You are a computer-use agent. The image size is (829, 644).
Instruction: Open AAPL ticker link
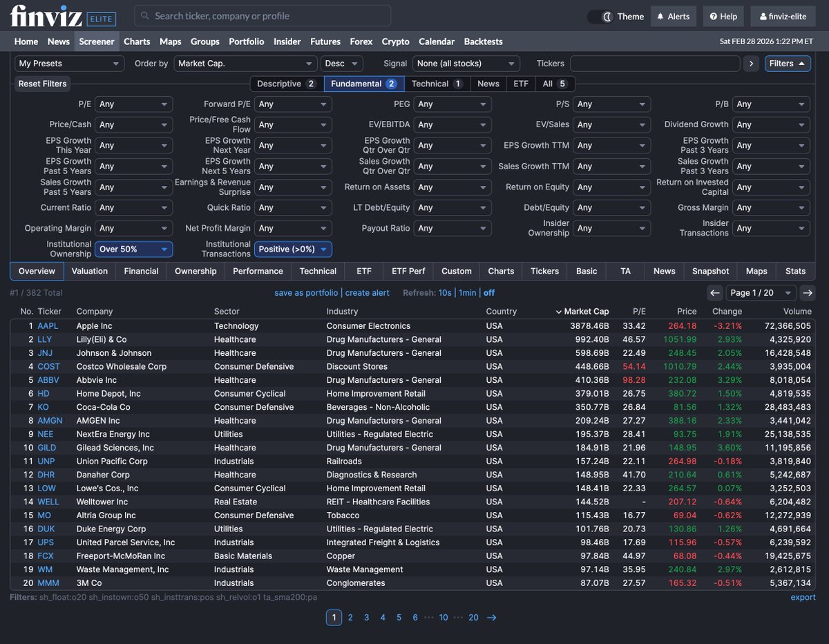(x=48, y=326)
